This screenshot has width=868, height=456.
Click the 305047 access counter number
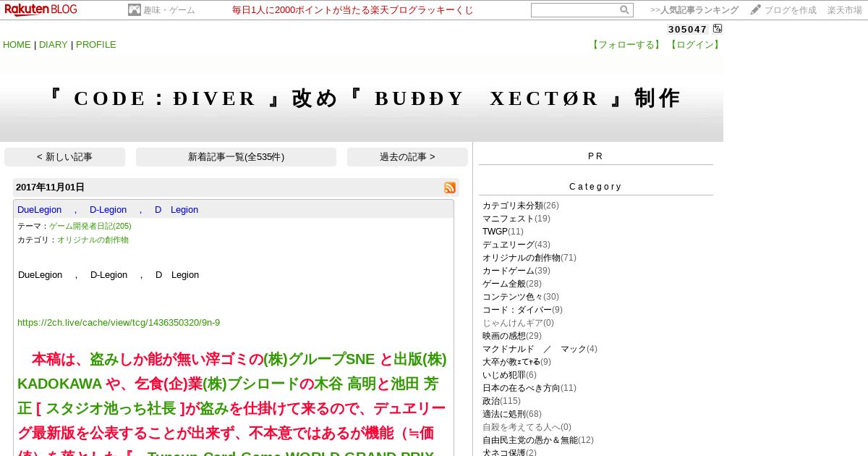point(687,29)
